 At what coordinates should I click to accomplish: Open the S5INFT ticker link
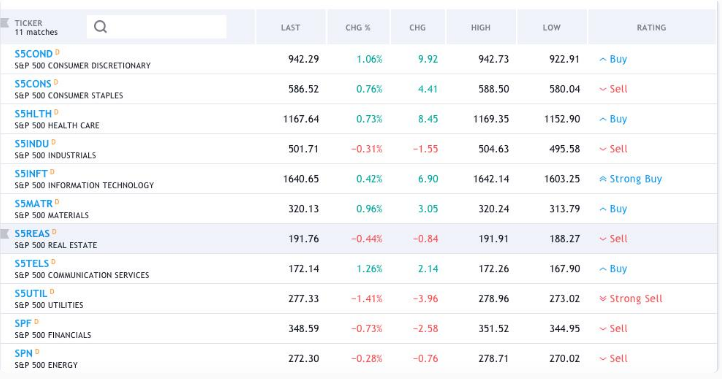(x=31, y=174)
